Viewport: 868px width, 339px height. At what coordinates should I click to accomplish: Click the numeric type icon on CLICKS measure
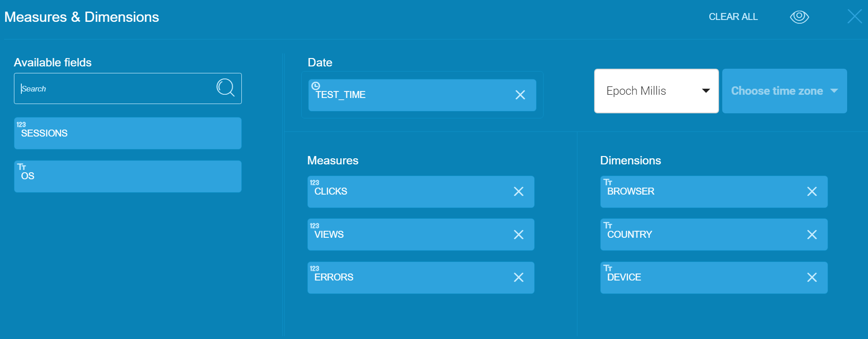click(x=314, y=183)
